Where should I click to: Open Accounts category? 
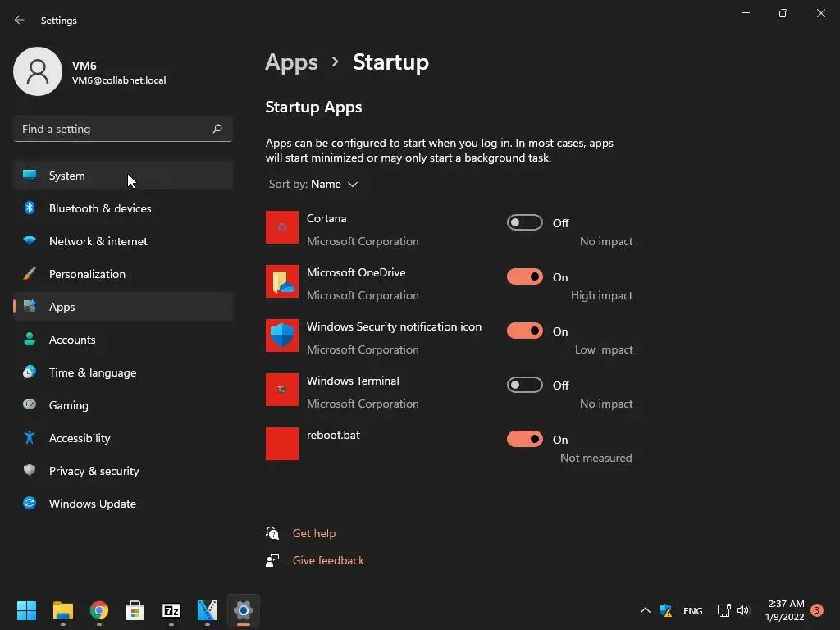[x=123, y=340]
